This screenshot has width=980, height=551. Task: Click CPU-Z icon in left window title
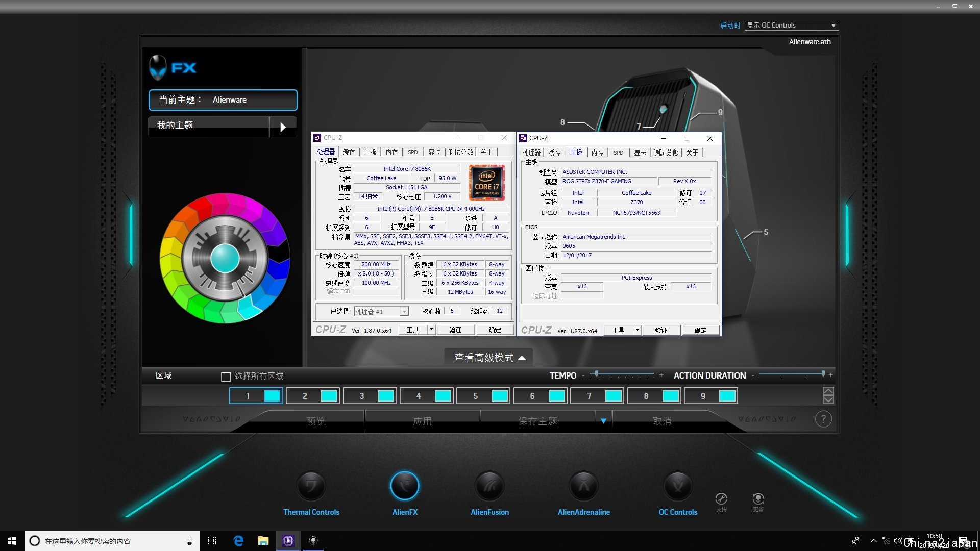coord(317,138)
